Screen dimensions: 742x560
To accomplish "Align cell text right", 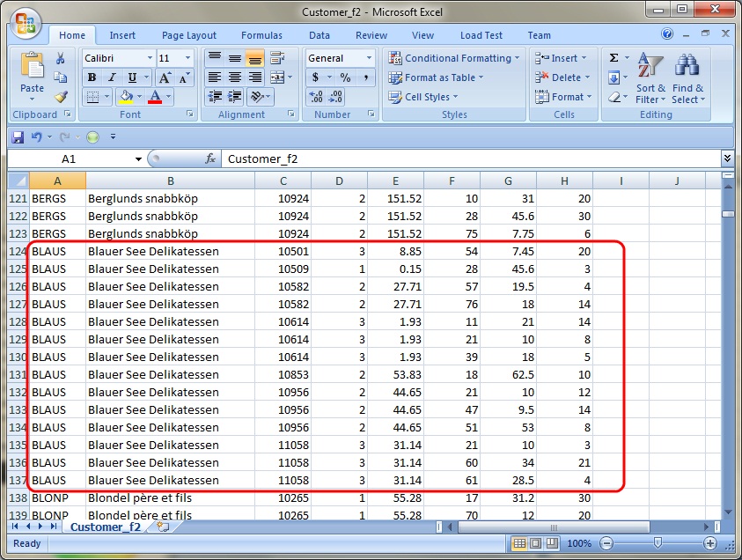I will point(254,77).
